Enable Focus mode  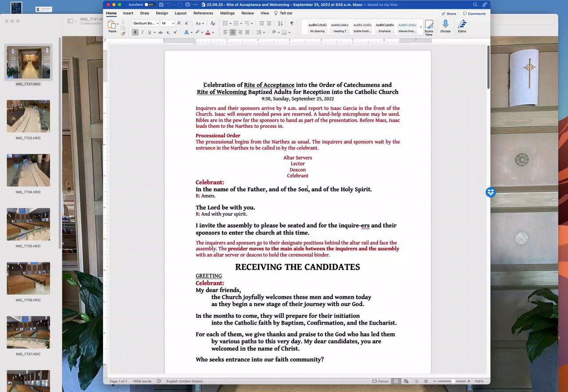(x=380, y=381)
